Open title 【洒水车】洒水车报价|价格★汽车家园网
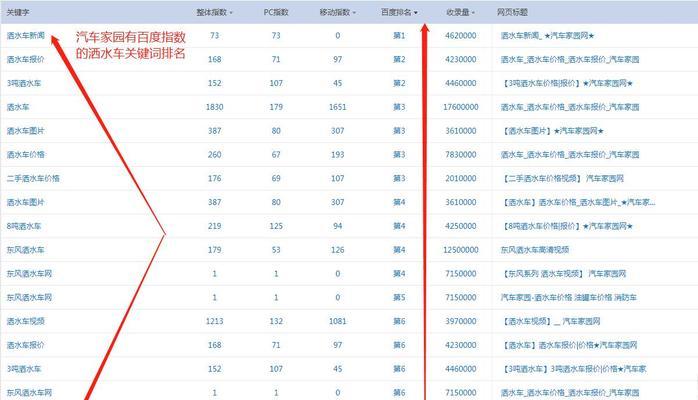The image size is (698, 400). point(570,345)
